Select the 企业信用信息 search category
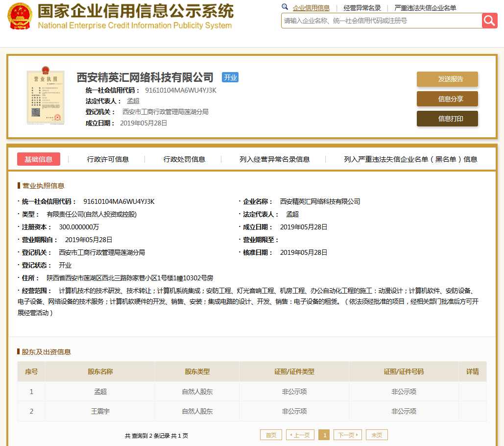The image size is (504, 446). pyautogui.click(x=311, y=8)
